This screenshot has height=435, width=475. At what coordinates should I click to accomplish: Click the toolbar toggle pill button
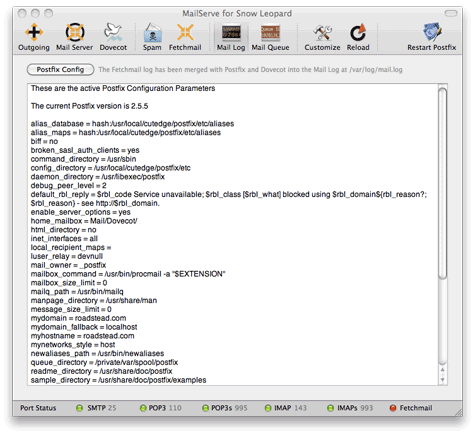click(451, 13)
